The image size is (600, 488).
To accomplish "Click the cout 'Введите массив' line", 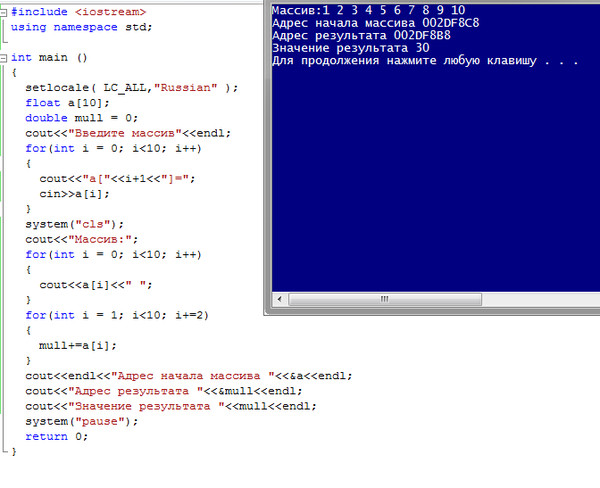I will tap(128, 134).
